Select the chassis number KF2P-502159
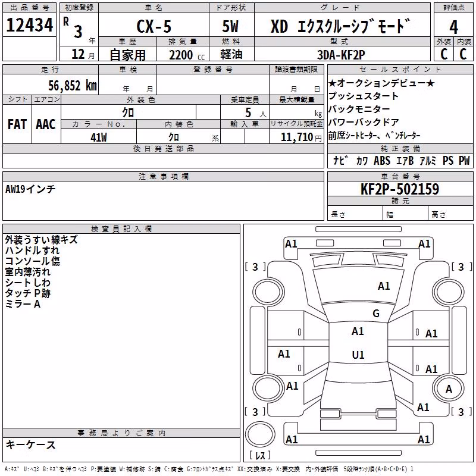This screenshot has width=476, height=476. 400,189
